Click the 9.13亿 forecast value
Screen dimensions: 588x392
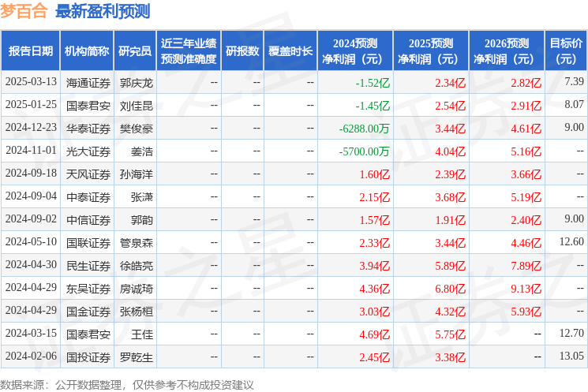coord(526,289)
